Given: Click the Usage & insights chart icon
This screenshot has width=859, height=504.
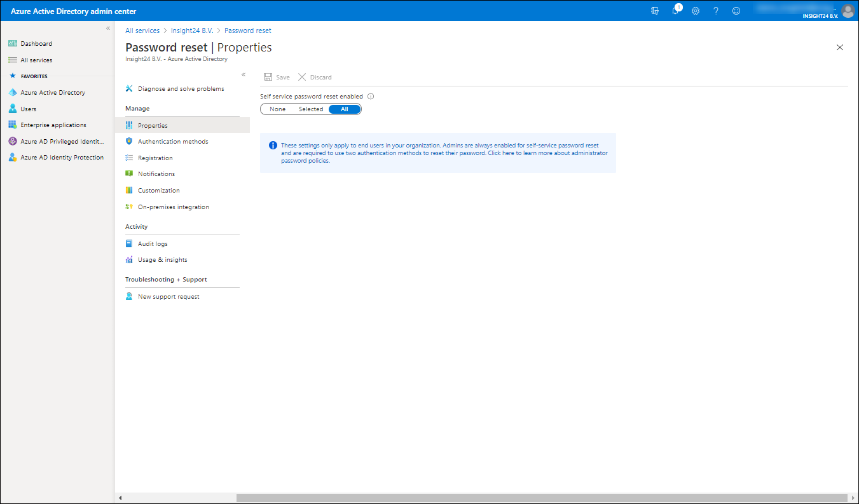Looking at the screenshot, I should (129, 259).
